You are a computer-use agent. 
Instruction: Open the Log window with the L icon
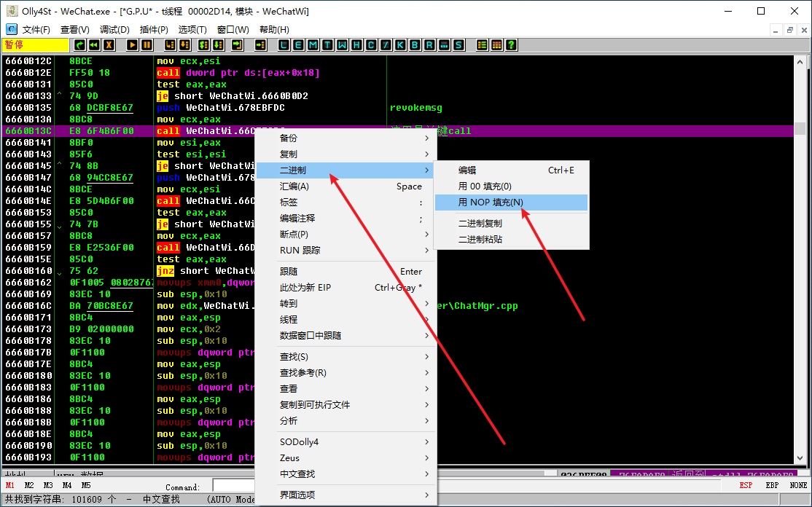tap(284, 45)
